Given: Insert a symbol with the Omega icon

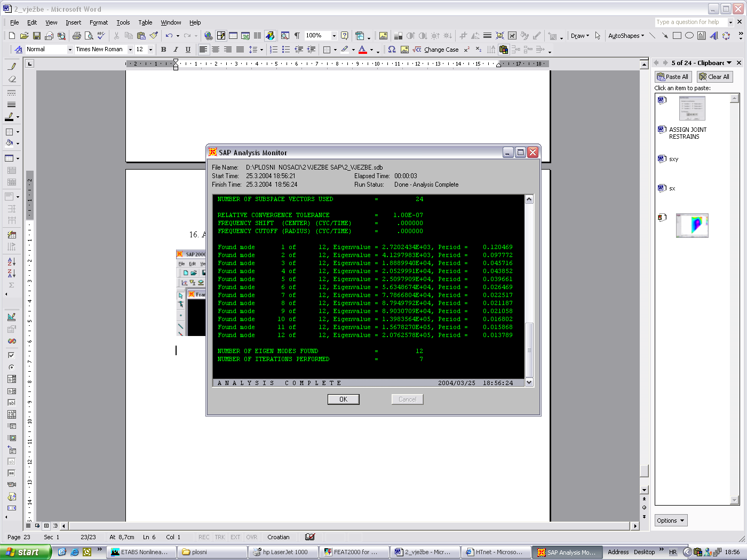Looking at the screenshot, I should coord(392,50).
